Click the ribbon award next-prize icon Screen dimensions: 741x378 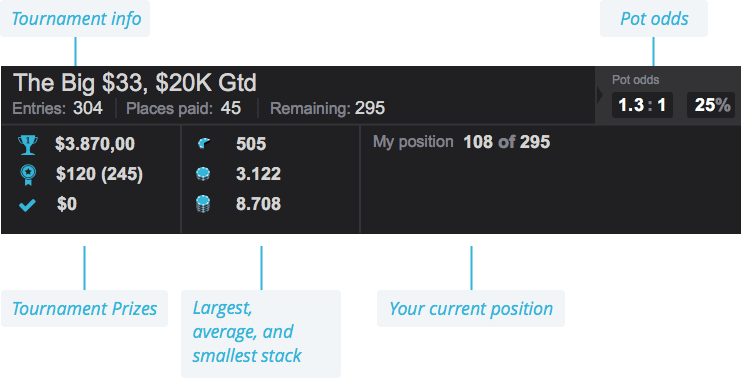click(26, 175)
